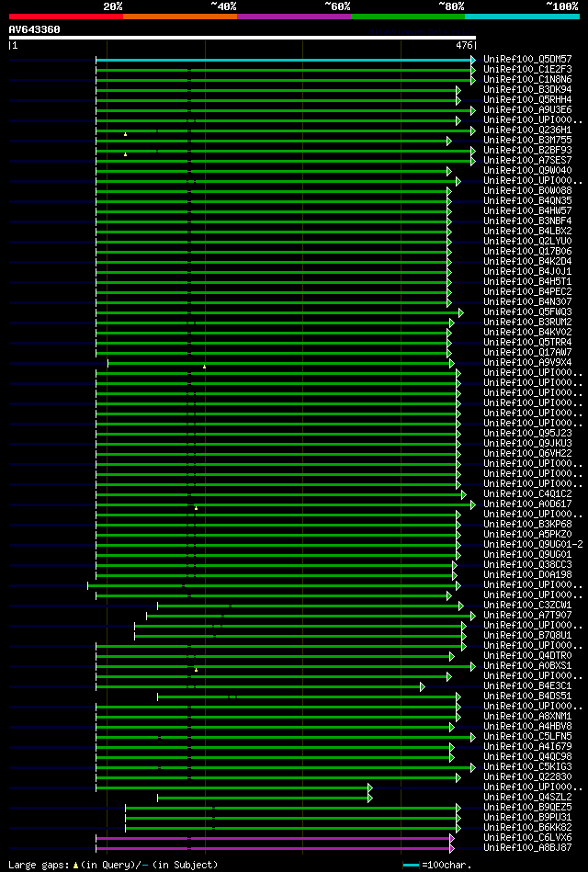Click the cyan ~100% legend color bar
Viewport: 588px width, 872px height.
pos(523,17)
